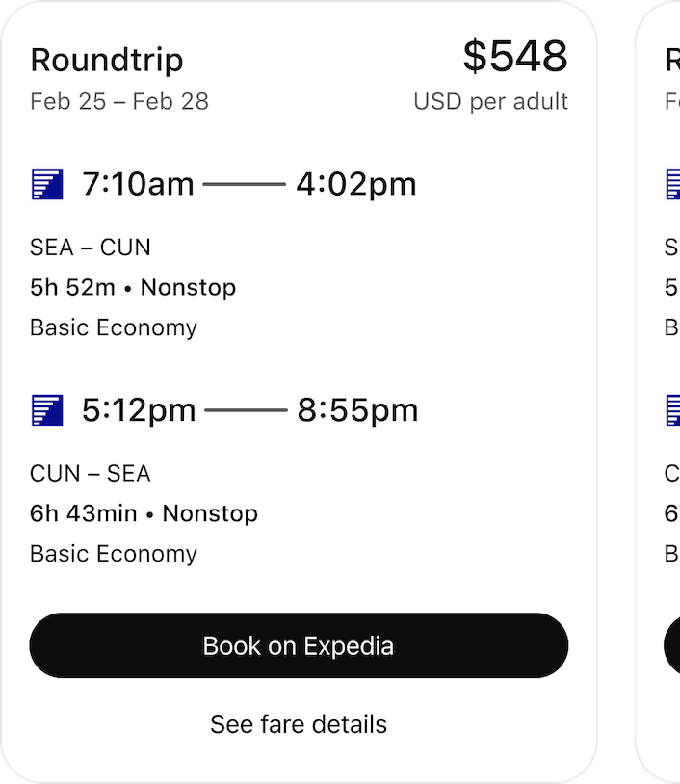The width and height of the screenshot is (680, 784).
Task: Select the $548 roundtrip fare card
Action: click(300, 385)
